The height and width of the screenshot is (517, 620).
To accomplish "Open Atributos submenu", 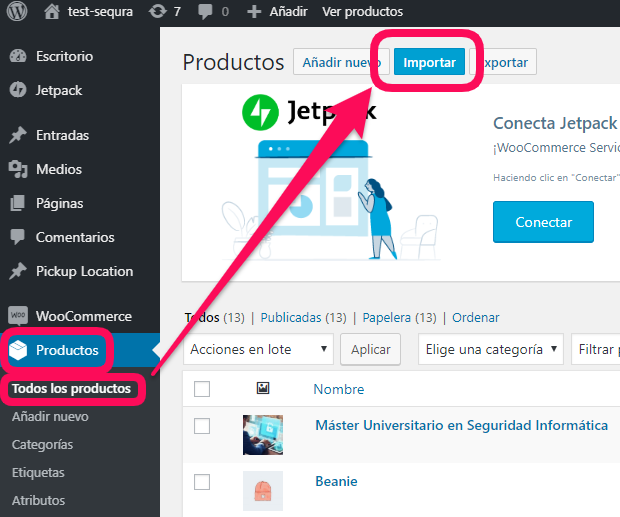I will pyautogui.click(x=38, y=500).
